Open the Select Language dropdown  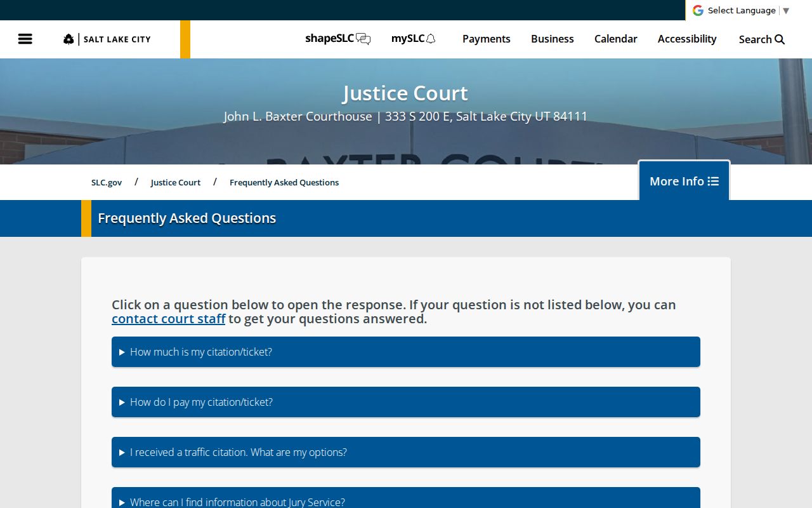[x=748, y=10]
